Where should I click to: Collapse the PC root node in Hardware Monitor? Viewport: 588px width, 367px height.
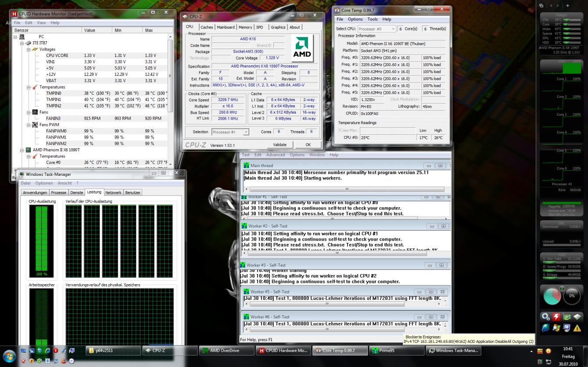[x=16, y=37]
